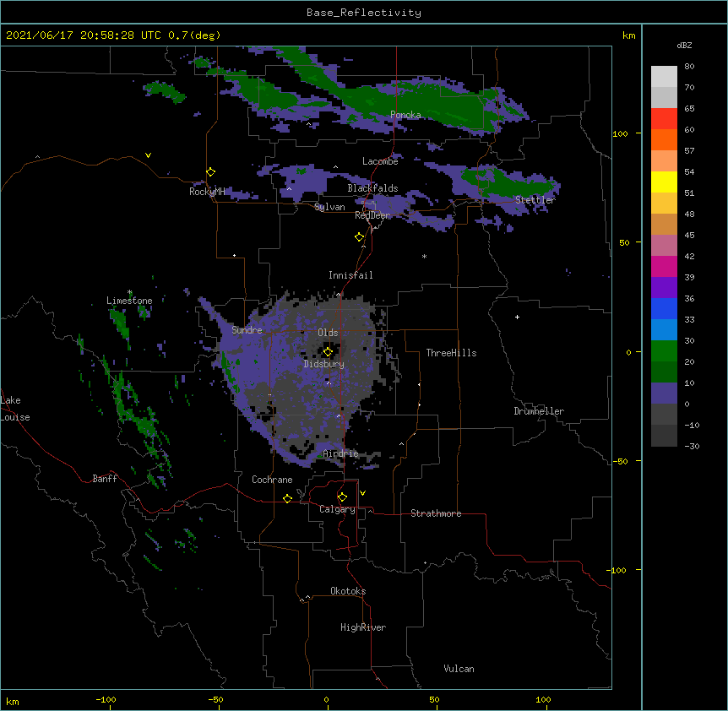Click the Sundre town label
This screenshot has width=728, height=711.
point(247,330)
